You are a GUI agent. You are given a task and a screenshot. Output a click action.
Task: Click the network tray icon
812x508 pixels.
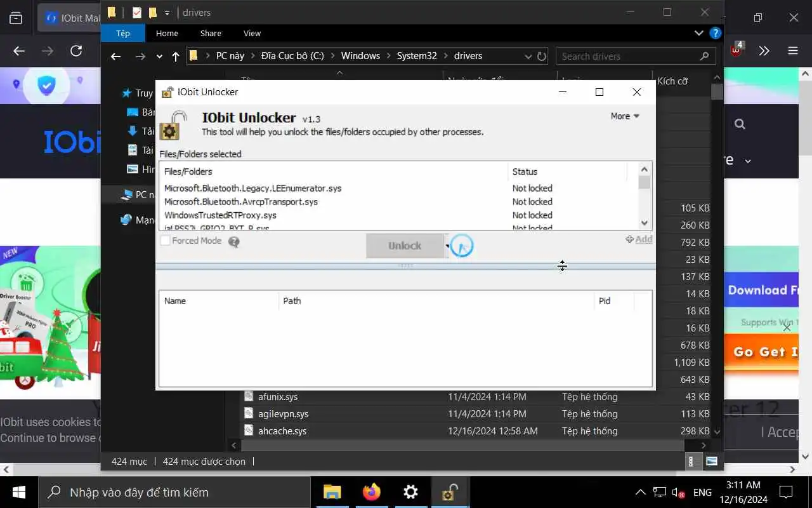[x=660, y=492]
